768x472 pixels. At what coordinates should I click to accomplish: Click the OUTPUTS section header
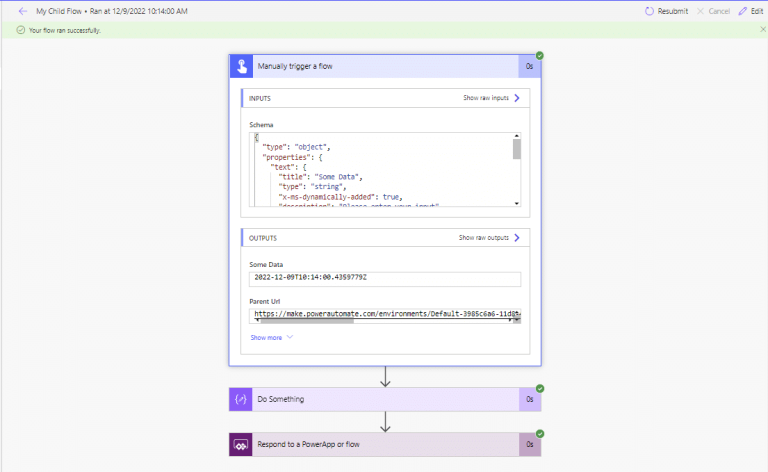pos(385,237)
